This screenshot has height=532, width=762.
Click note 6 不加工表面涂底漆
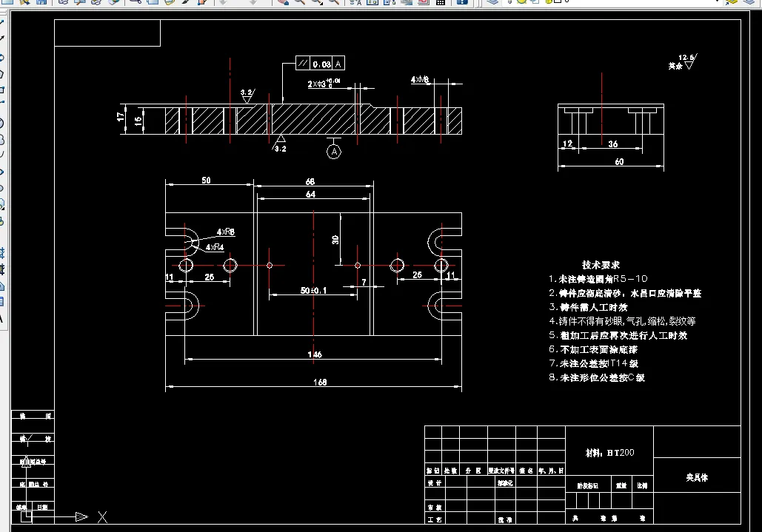point(593,349)
